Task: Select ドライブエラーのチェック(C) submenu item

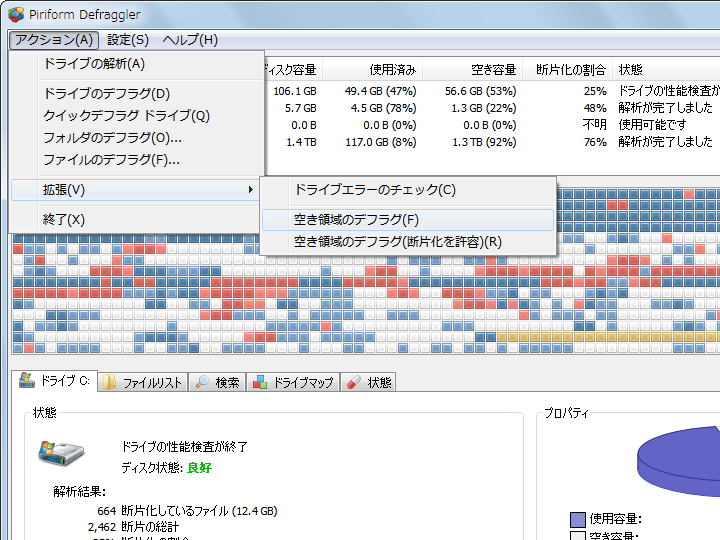Action: click(x=408, y=190)
